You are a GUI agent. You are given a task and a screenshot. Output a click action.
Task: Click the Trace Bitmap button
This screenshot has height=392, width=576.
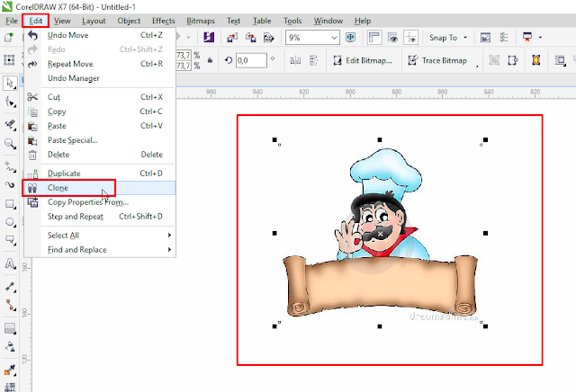point(438,60)
